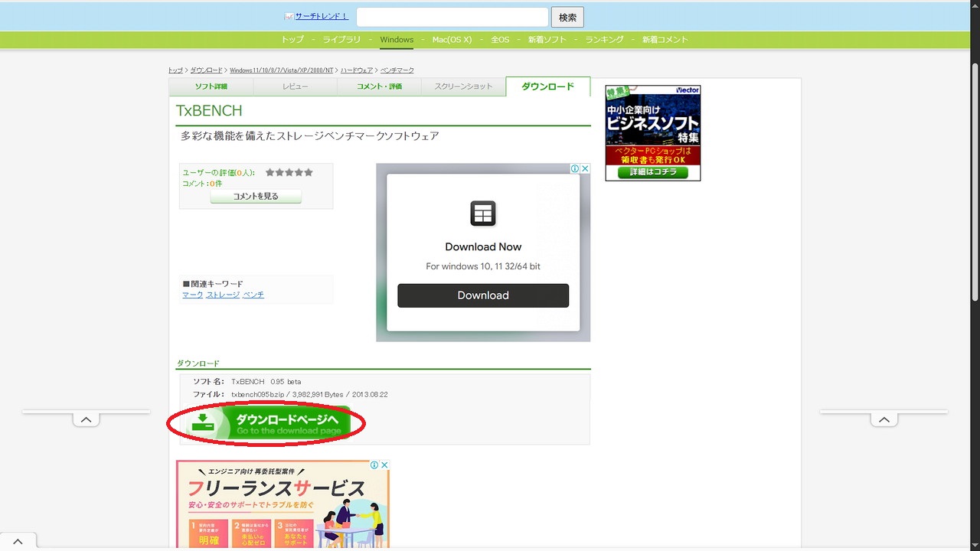Image resolution: width=980 pixels, height=551 pixels.
Task: Click ad info icon on Download Now ad
Action: click(575, 168)
